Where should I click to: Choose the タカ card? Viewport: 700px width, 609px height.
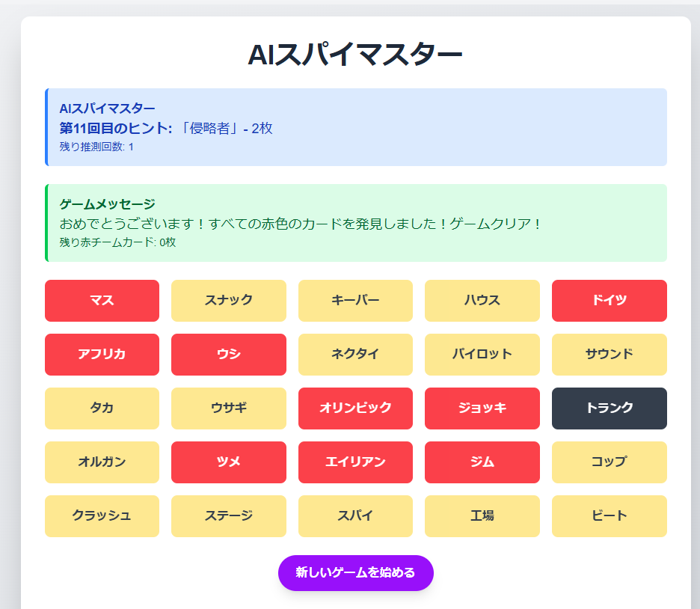click(102, 408)
